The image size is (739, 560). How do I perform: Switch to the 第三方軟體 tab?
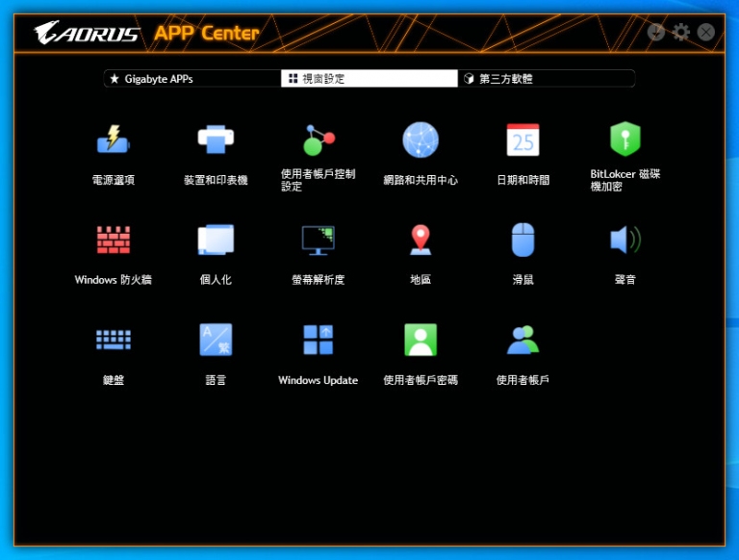tap(547, 79)
